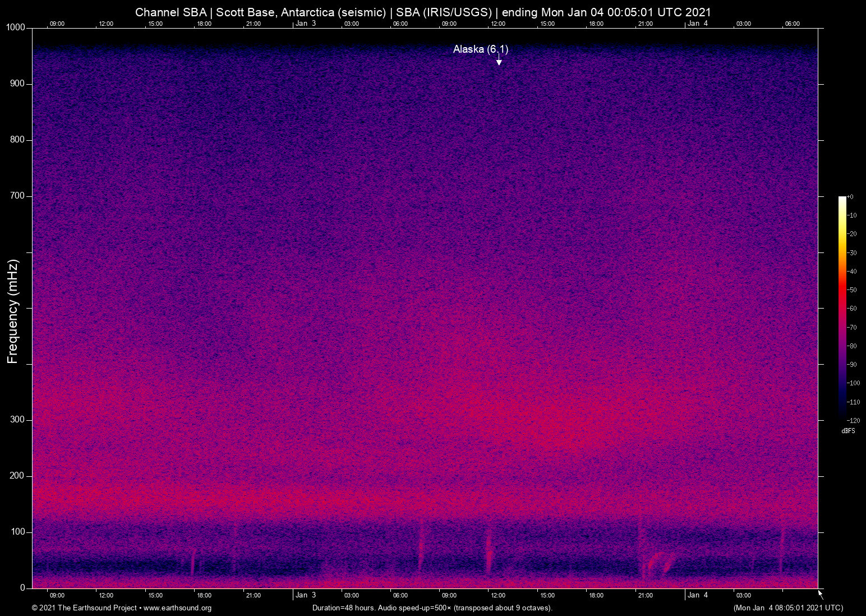The image size is (866, 616).
Task: Click the Alaska (6.1) earthquake annotation label
Action: (481, 49)
